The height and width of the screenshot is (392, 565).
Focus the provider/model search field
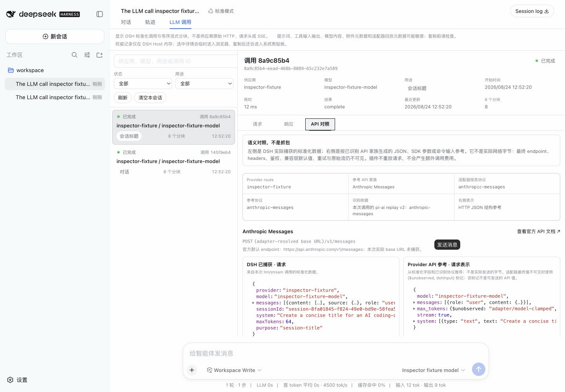click(x=175, y=61)
